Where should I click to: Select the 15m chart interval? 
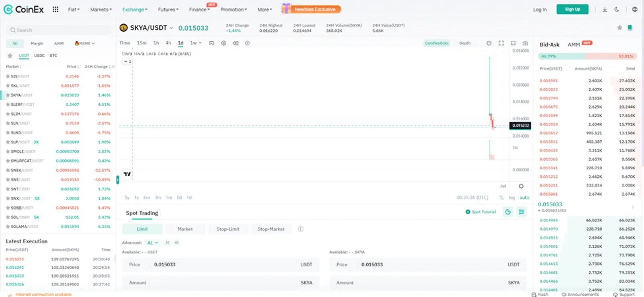click(142, 43)
